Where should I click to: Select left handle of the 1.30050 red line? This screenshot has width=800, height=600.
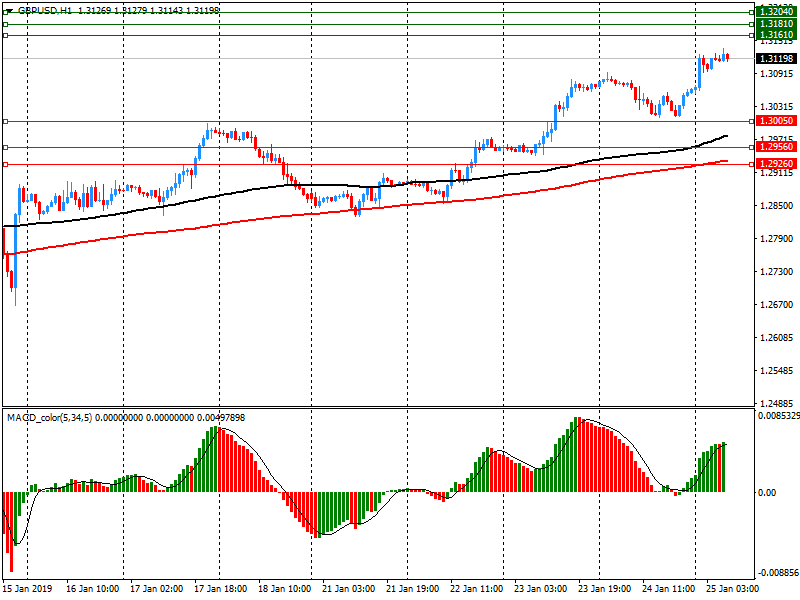click(x=6, y=121)
